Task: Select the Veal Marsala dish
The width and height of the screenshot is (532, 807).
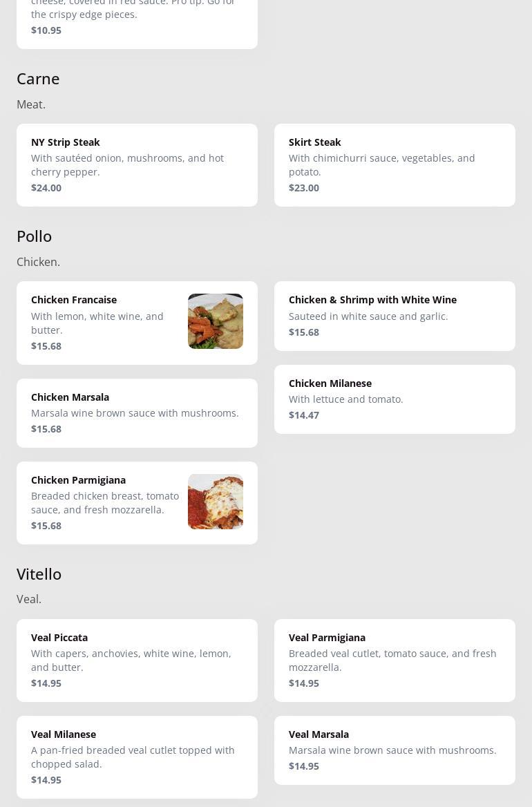Action: (x=395, y=750)
